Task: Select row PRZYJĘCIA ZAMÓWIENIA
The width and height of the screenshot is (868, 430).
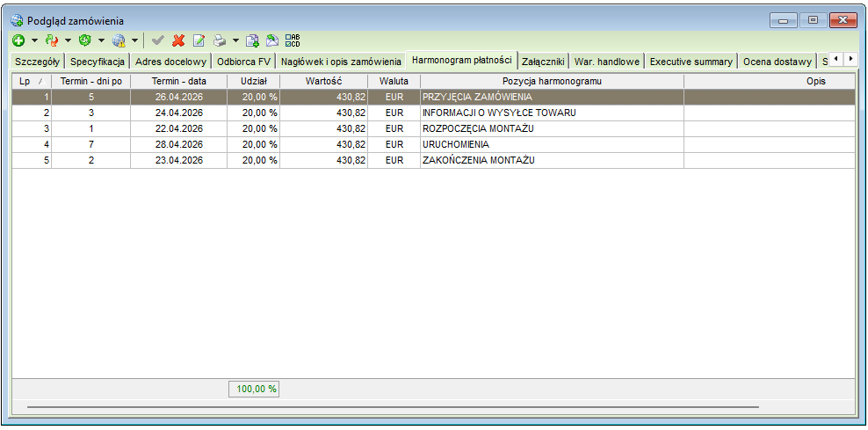Action: (434, 97)
